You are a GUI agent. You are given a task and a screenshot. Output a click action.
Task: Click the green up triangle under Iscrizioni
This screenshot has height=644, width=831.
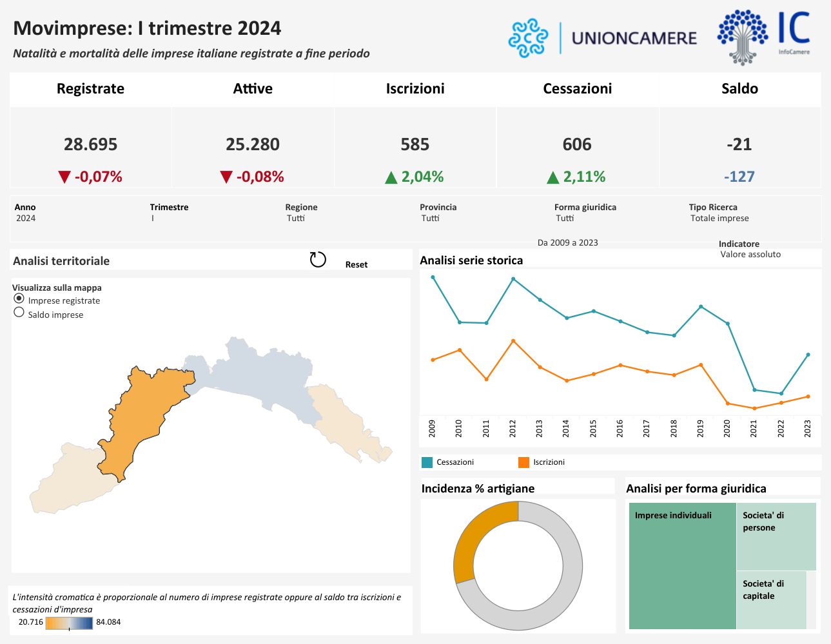[391, 177]
